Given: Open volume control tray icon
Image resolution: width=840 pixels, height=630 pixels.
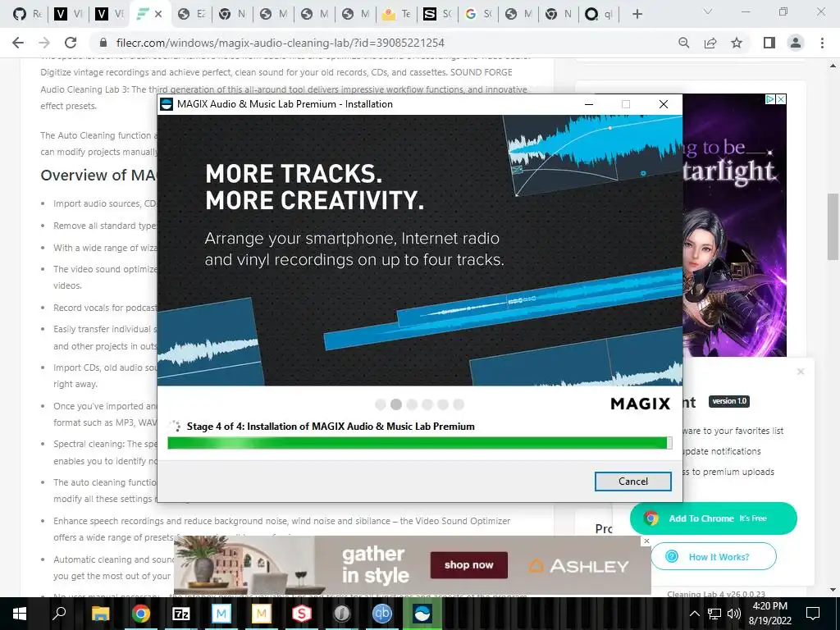Looking at the screenshot, I should pos(733,614).
